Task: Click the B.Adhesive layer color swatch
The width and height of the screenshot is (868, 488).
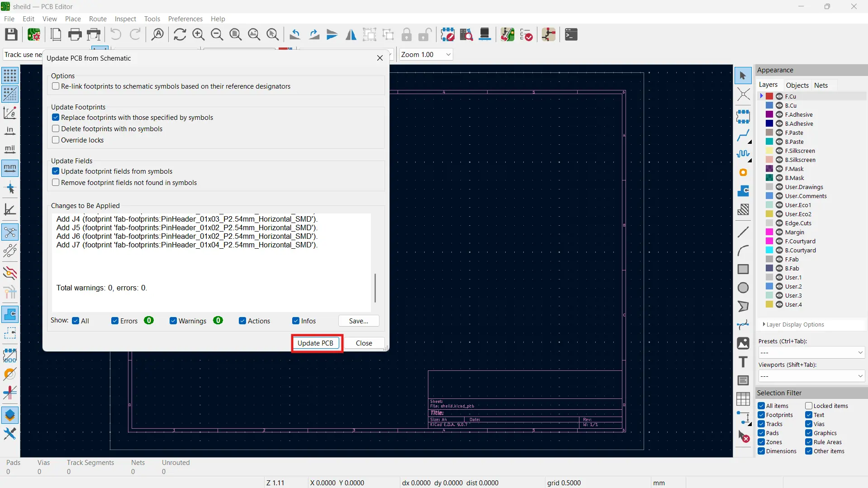Action: (x=769, y=123)
